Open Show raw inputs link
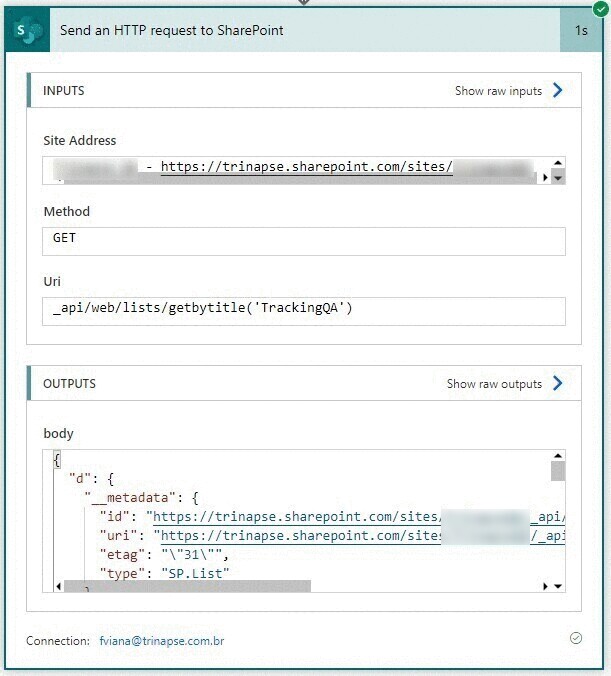 498,91
